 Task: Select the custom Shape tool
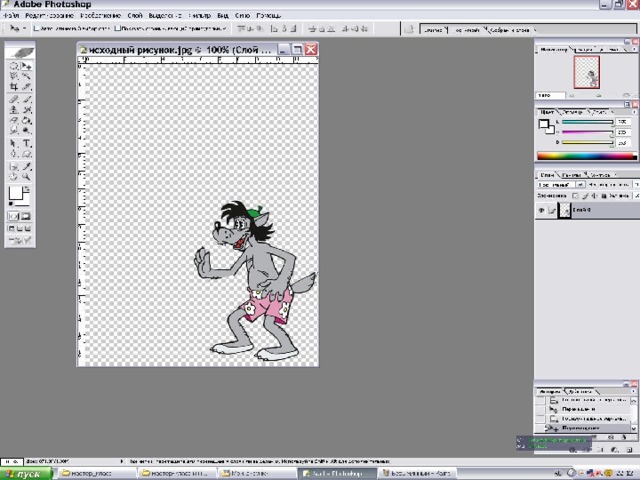27,154
